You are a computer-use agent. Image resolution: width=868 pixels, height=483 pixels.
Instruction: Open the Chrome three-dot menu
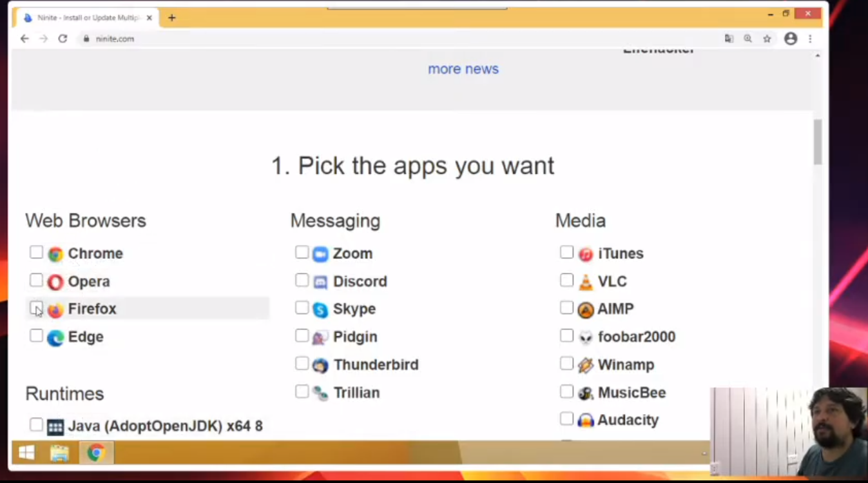(x=810, y=39)
